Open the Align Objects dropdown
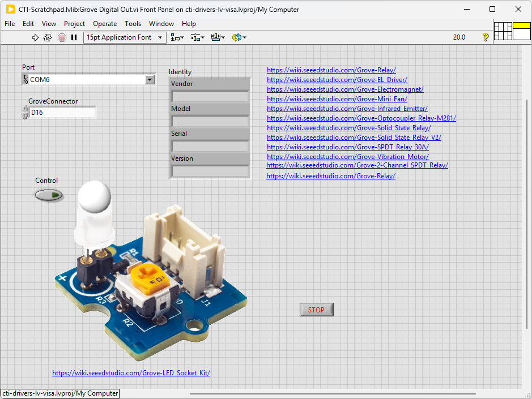Image resolution: width=532 pixels, height=399 pixels. tap(177, 37)
